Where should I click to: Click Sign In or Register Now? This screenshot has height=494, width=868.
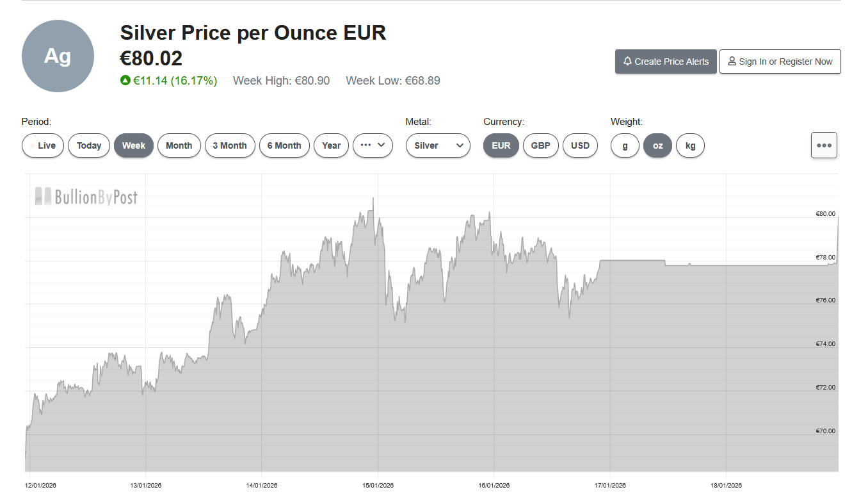780,62
